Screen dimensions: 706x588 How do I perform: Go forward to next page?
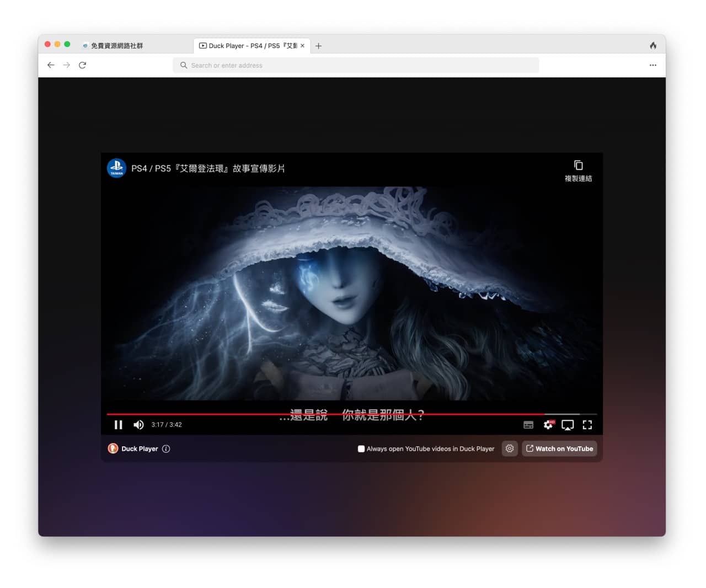(x=67, y=65)
